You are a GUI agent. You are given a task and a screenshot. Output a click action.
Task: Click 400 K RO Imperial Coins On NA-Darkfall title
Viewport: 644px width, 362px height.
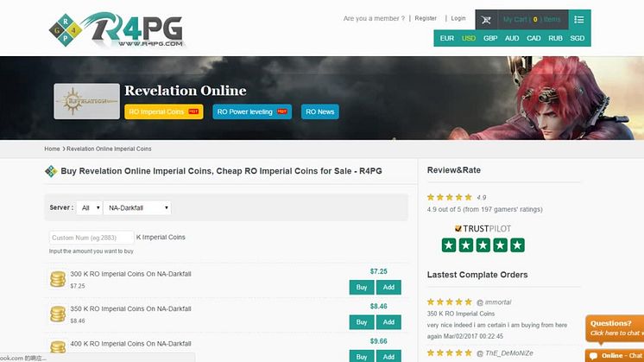coord(130,344)
